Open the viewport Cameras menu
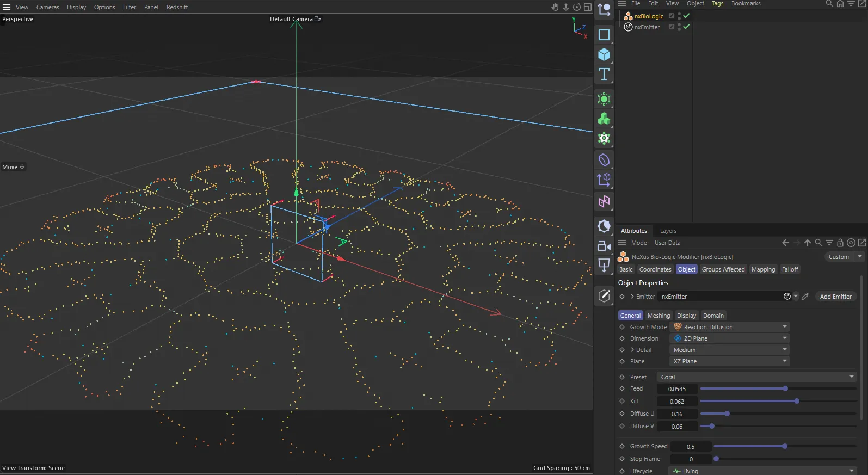868x475 pixels. [48, 7]
